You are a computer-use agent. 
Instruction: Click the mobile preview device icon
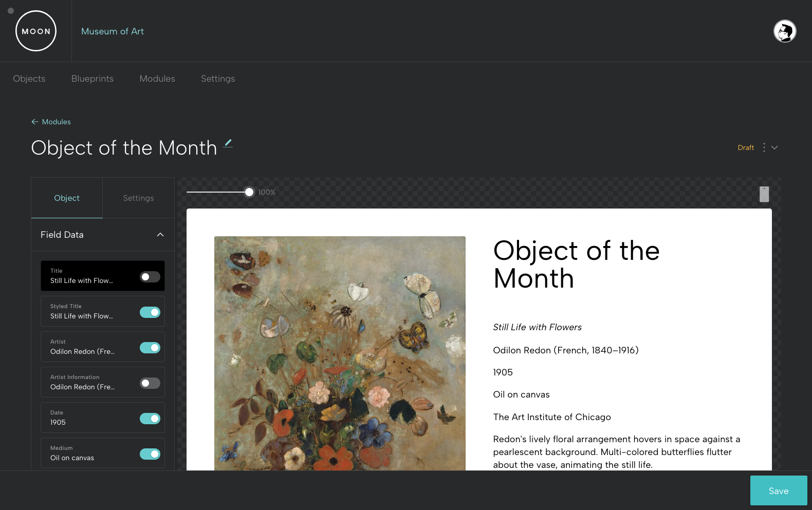[x=764, y=194]
